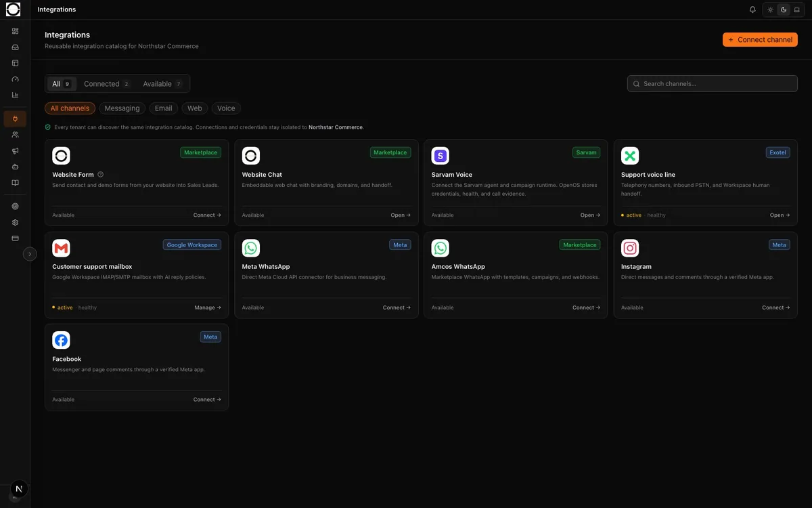Click the app logo at top left
This screenshot has width=812, height=508.
click(x=14, y=9)
